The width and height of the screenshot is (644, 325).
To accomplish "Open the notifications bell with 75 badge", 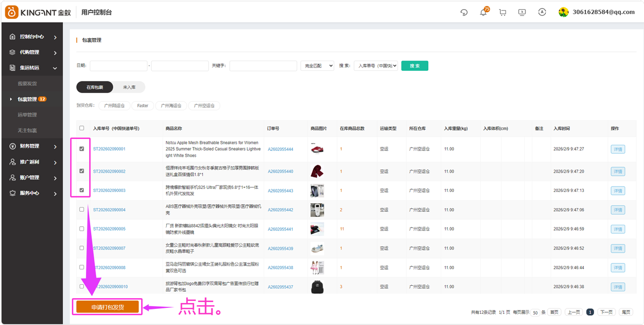I will [484, 12].
